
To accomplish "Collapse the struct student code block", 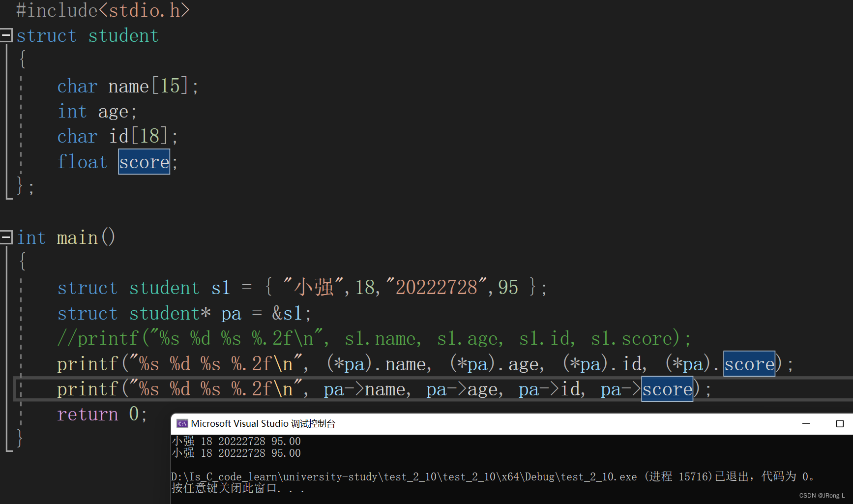I will pyautogui.click(x=6, y=35).
